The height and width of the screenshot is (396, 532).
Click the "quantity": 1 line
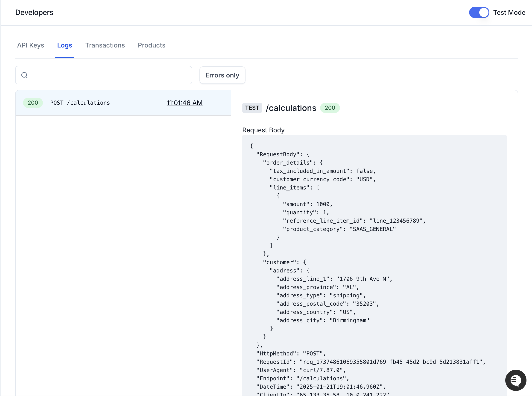click(x=306, y=212)
